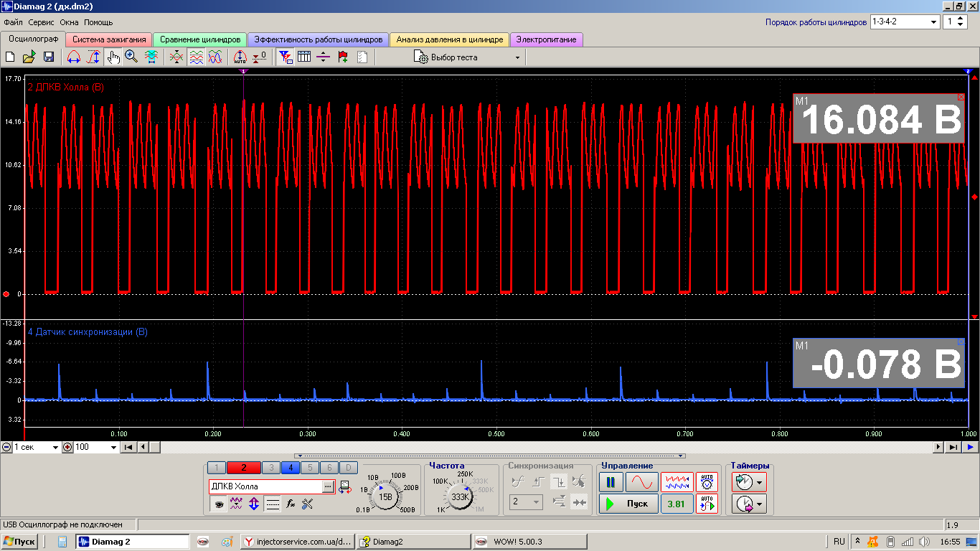Switch to Электропитание tab

pos(546,39)
